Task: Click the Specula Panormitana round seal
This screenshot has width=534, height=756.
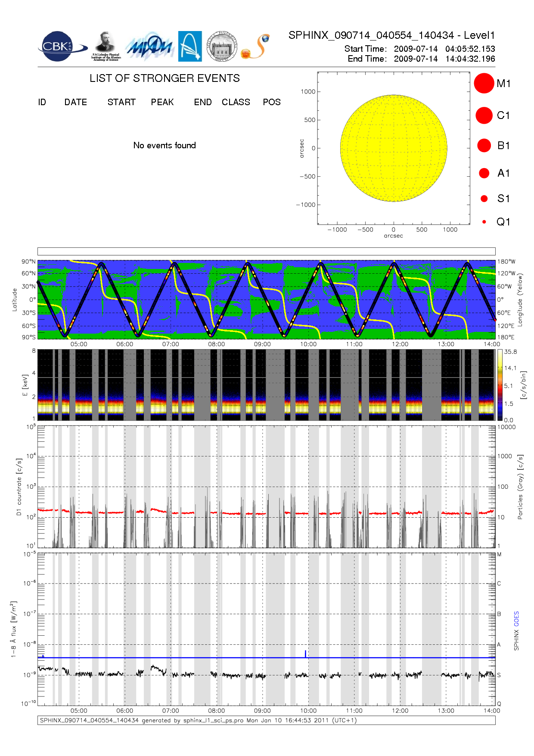Action: click(x=222, y=47)
